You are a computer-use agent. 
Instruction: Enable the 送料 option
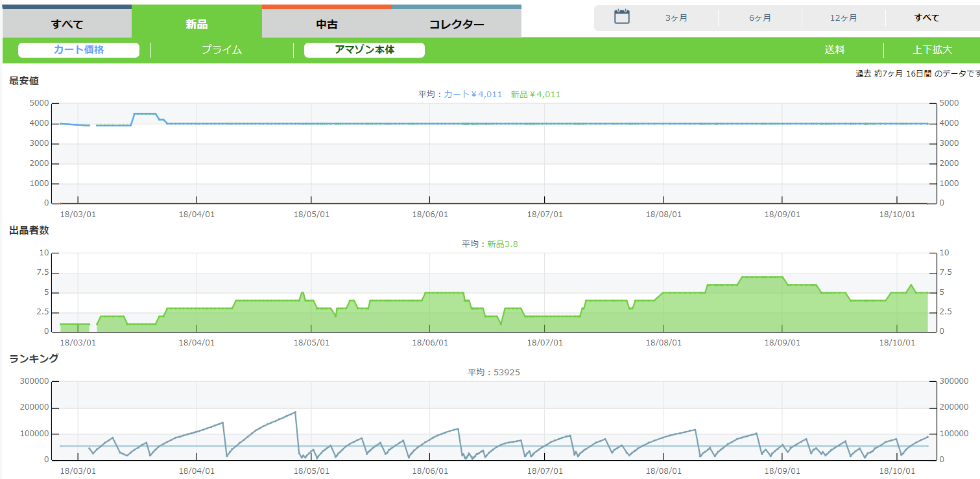coord(834,50)
